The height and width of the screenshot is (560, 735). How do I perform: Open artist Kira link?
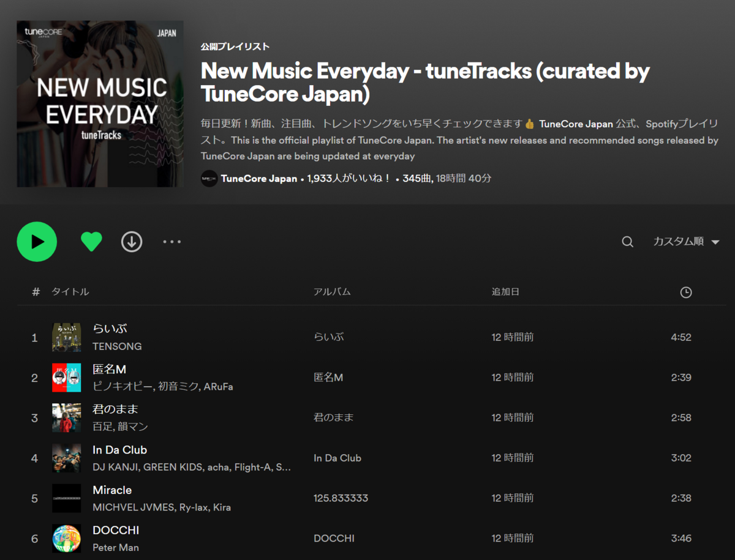click(222, 508)
